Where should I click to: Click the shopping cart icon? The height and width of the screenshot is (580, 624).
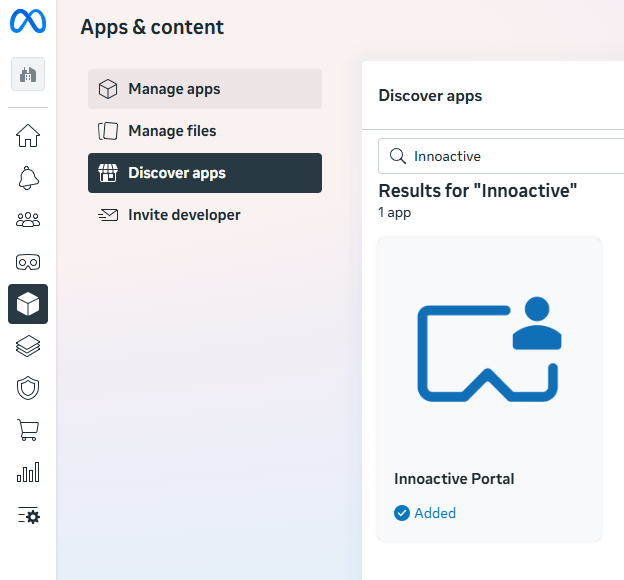(28, 430)
